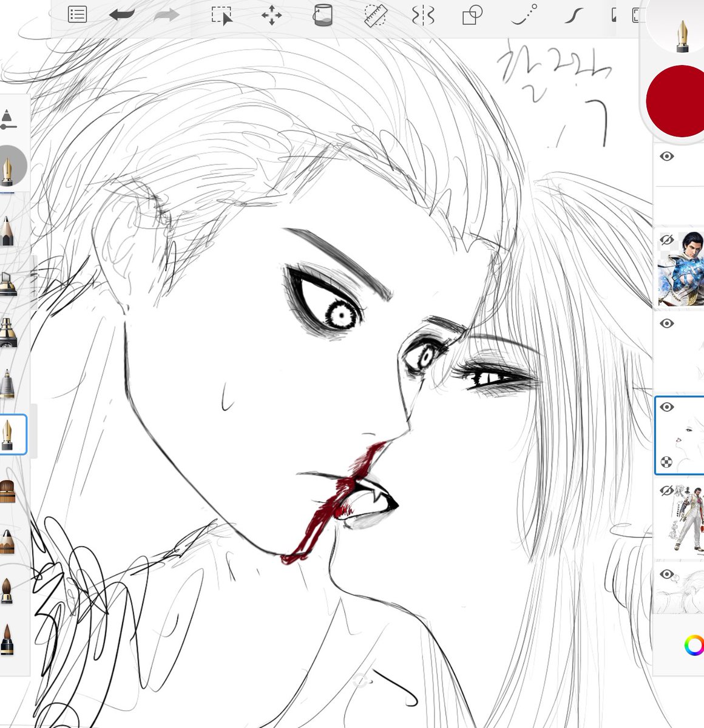Hide the layer below the blue reference

(x=667, y=323)
